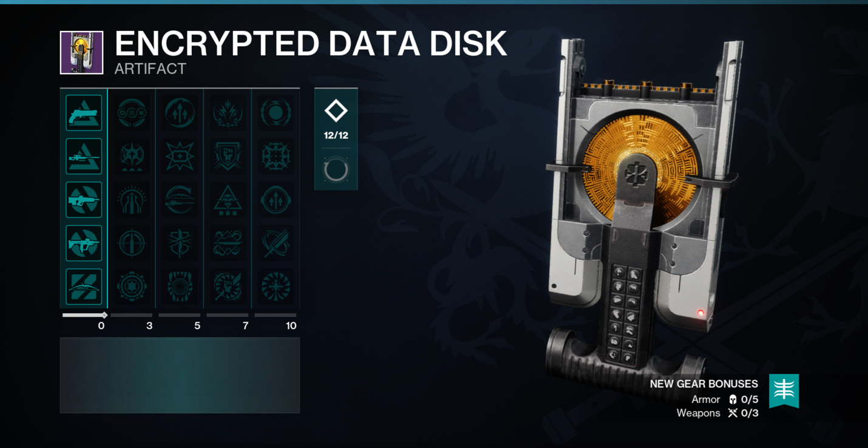Select the bullet crosshair perk icon
The width and height of the screenshot is (868, 448).
point(132,243)
